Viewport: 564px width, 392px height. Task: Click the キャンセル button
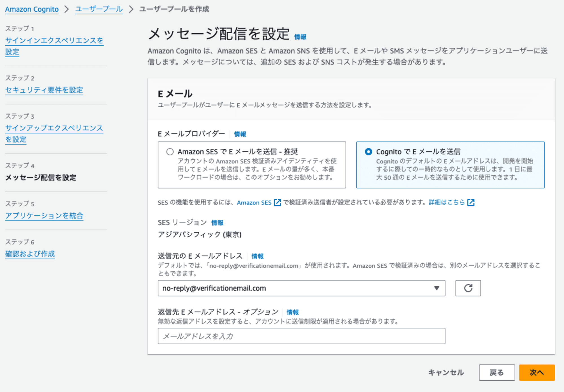(446, 373)
